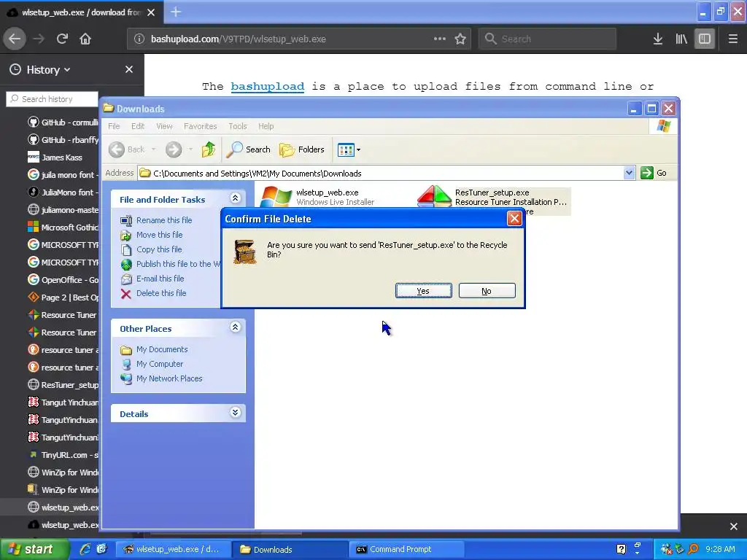Open Firefox hamburger menu
747x560 pixels.
[732, 39]
